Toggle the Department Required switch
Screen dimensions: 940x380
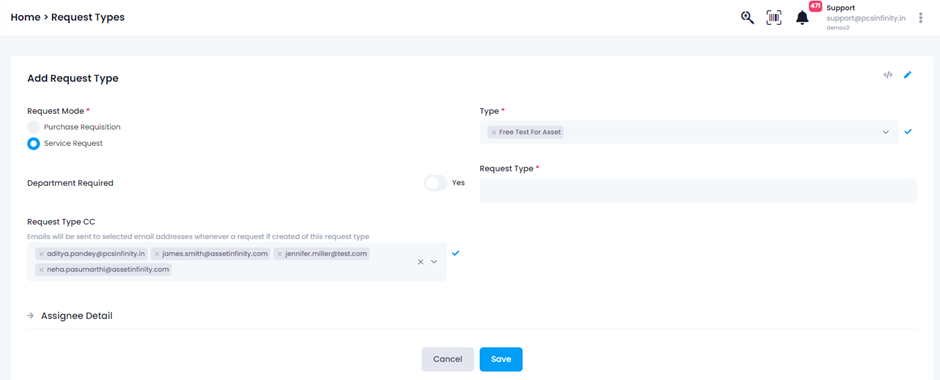point(436,183)
